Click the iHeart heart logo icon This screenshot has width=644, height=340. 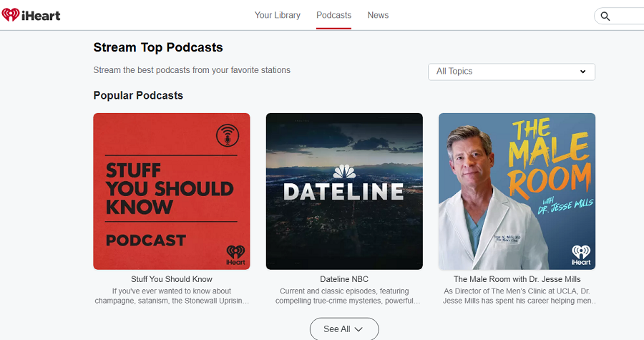(x=10, y=15)
